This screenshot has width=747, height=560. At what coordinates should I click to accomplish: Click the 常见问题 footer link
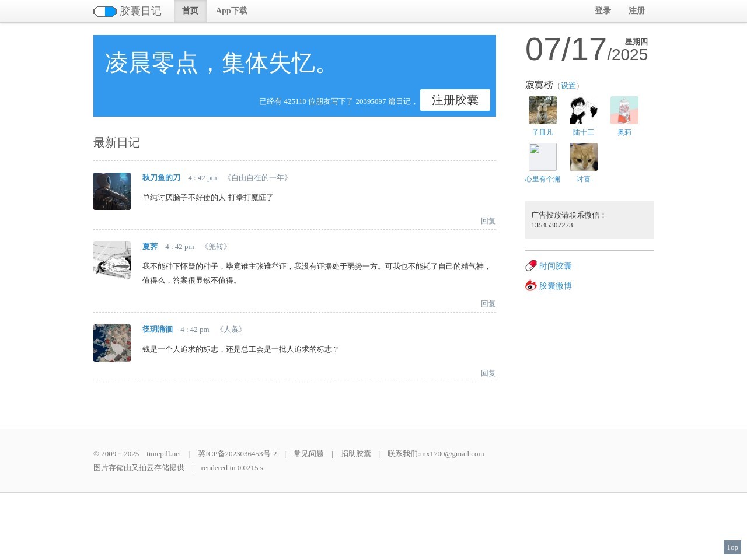tap(308, 453)
